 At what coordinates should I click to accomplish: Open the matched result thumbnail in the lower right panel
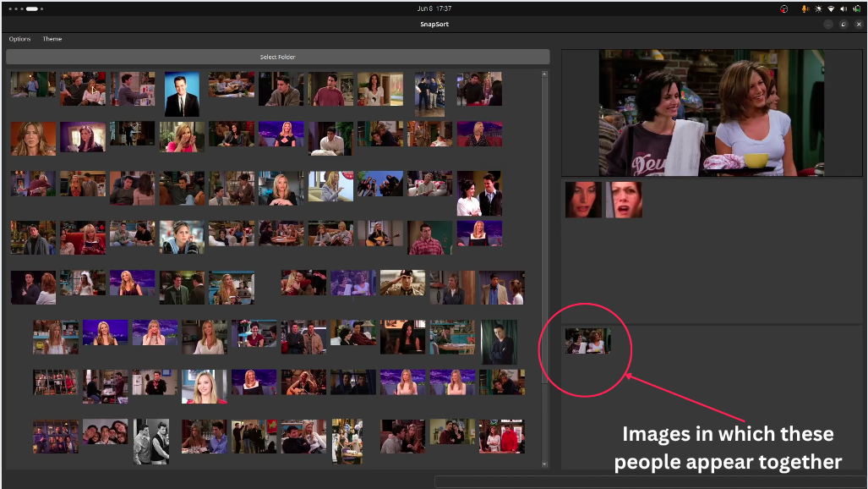pyautogui.click(x=588, y=340)
